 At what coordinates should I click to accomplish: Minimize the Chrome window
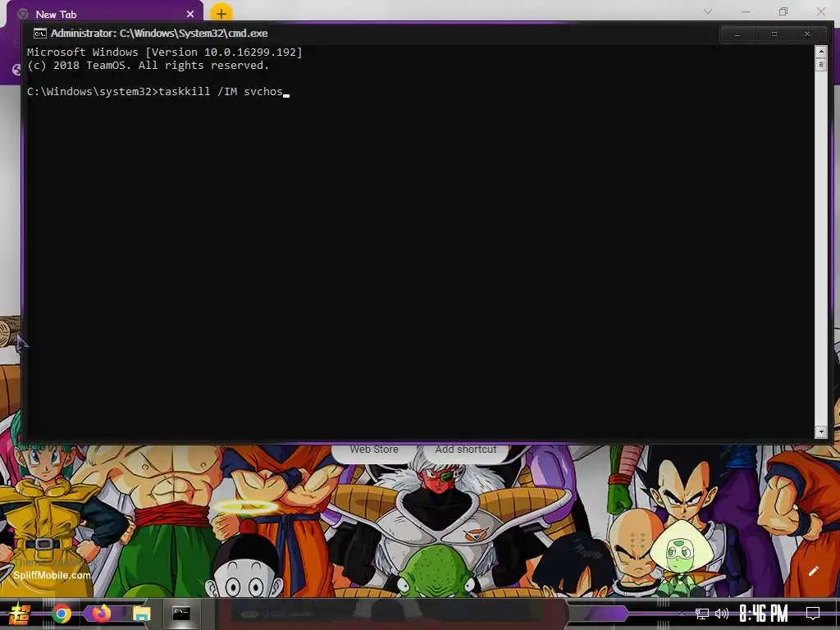tap(745, 11)
